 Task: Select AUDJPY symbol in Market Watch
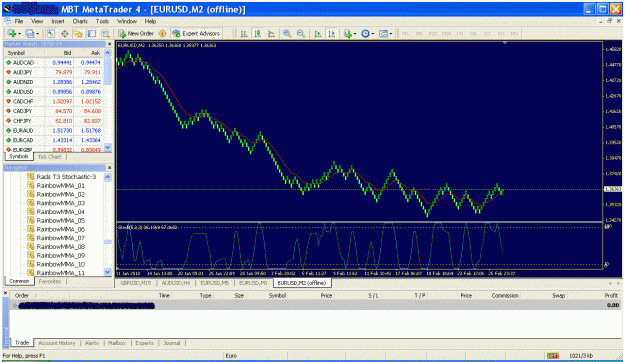click(x=22, y=72)
